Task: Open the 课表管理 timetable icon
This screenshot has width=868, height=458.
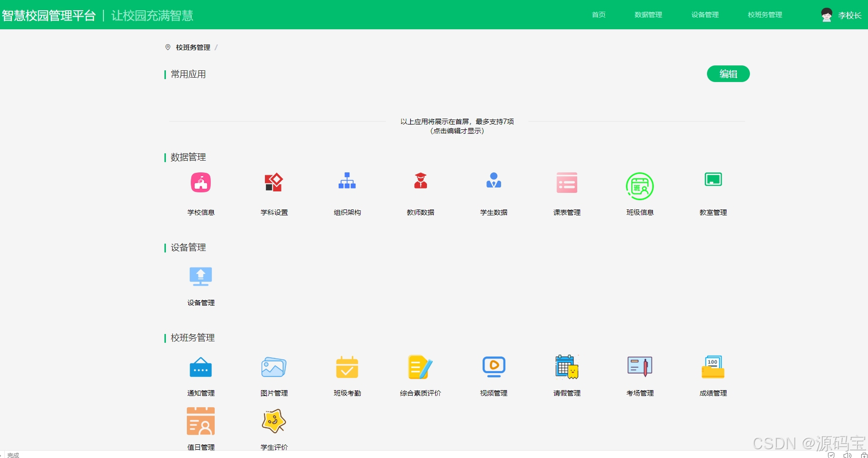Action: tap(567, 183)
